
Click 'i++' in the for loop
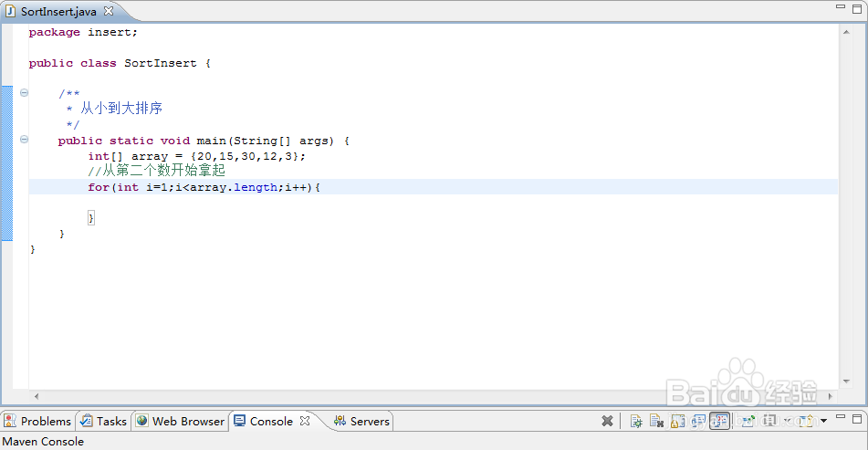tap(296, 187)
